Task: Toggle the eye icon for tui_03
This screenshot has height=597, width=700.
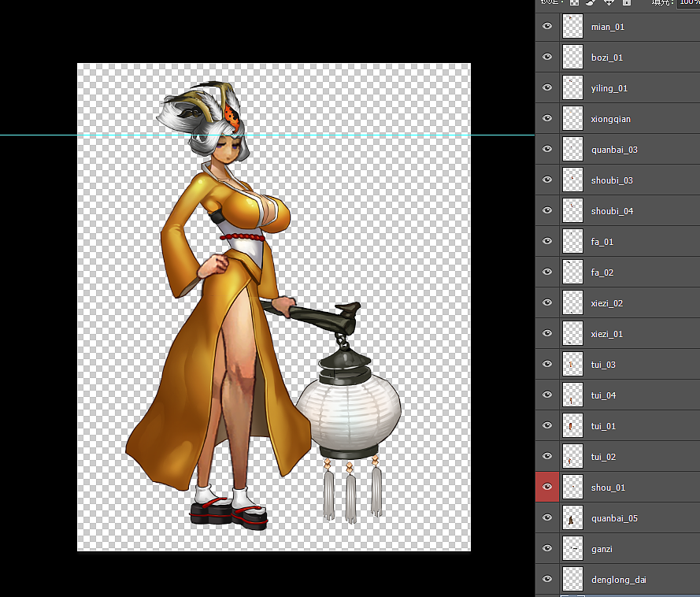Action: [547, 364]
